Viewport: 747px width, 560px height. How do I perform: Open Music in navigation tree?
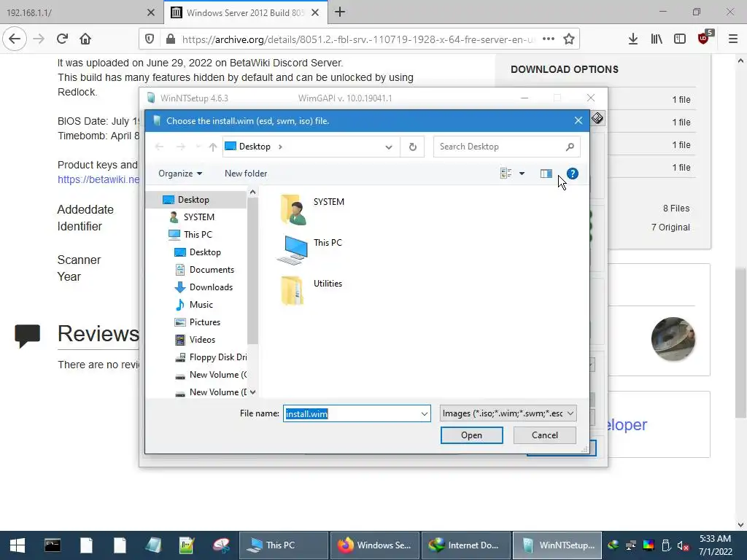pos(201,305)
